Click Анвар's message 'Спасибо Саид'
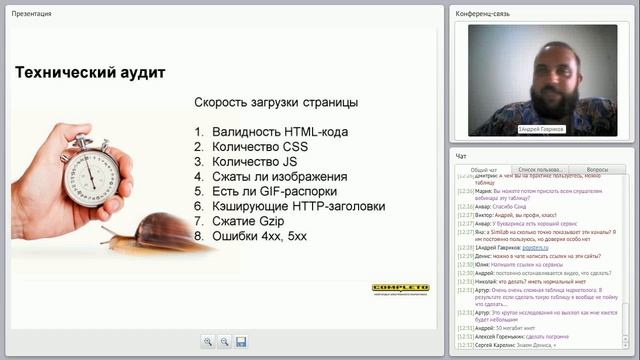This screenshot has height=360, width=640. coord(491,207)
